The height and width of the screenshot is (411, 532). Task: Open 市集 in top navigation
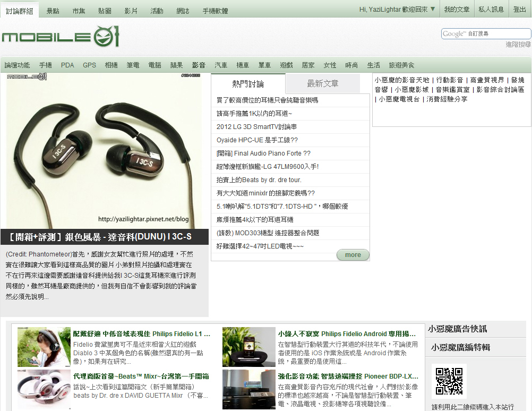79,11
